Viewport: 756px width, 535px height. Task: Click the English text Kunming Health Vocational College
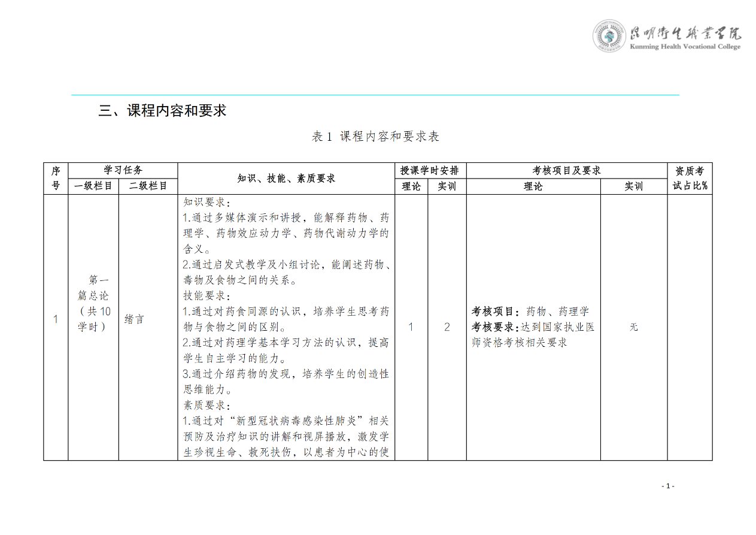coord(685,47)
